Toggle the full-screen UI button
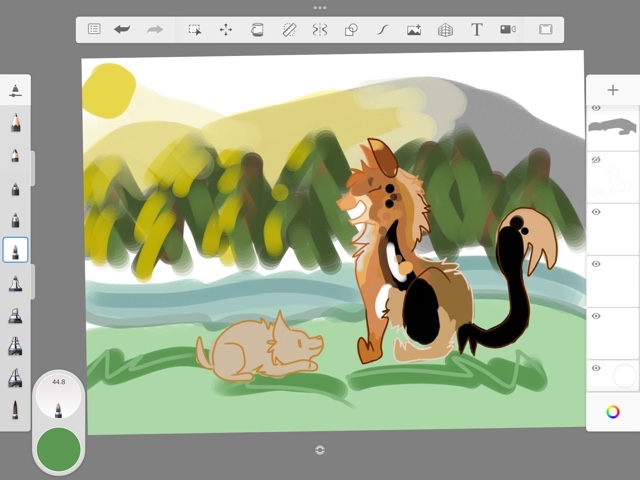The height and width of the screenshot is (480, 640). (546, 30)
